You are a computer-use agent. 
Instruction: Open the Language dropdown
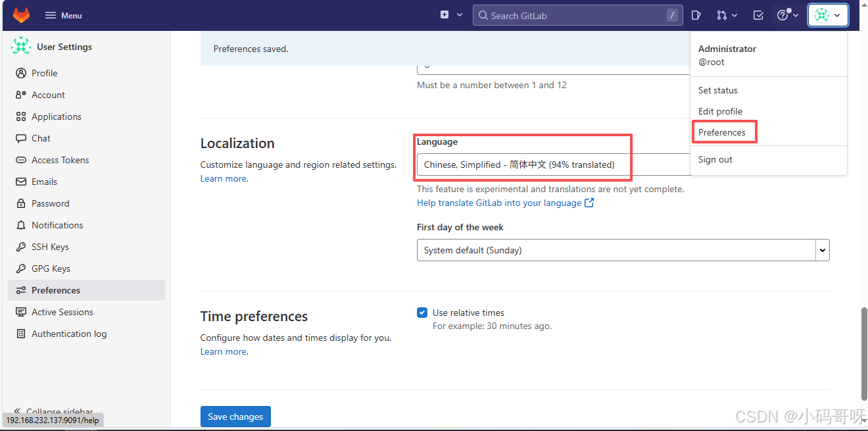click(554, 165)
